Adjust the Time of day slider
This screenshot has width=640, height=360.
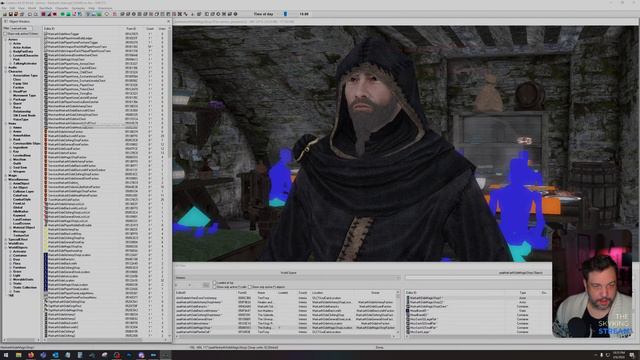point(285,14)
